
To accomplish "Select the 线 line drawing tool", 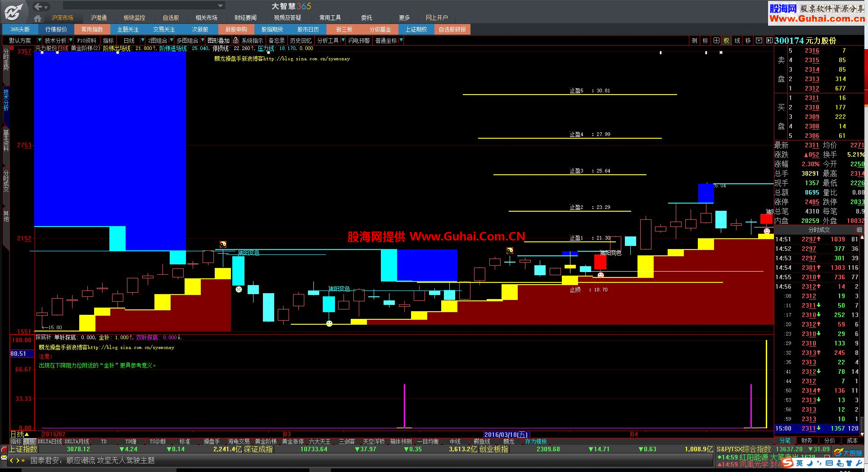I will [737, 41].
